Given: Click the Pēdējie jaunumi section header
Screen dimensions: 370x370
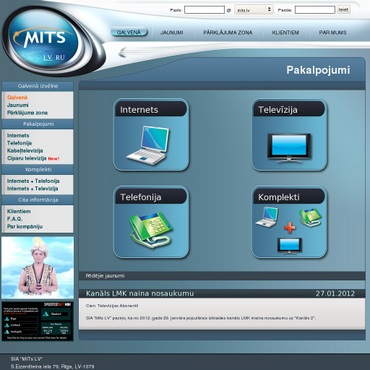Looking at the screenshot, I should 105,276.
